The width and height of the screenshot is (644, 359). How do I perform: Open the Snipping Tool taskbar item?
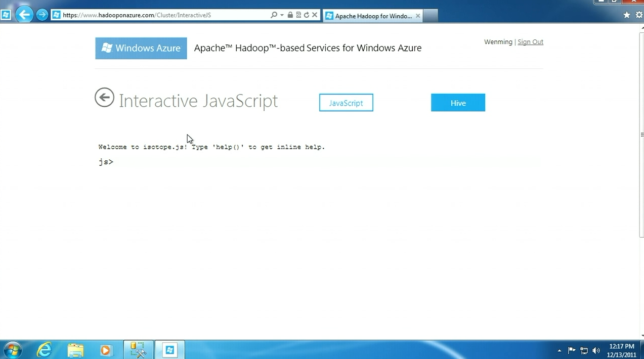[138, 349]
